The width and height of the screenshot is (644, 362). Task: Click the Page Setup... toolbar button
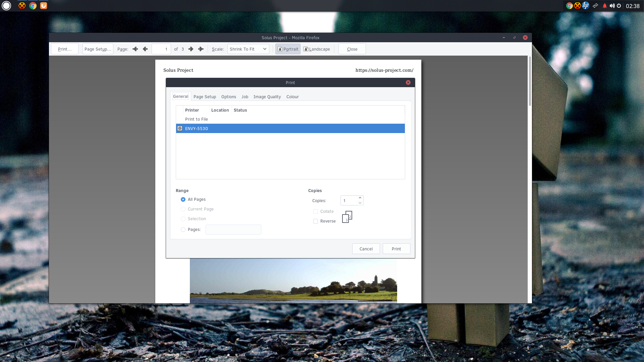(x=98, y=49)
